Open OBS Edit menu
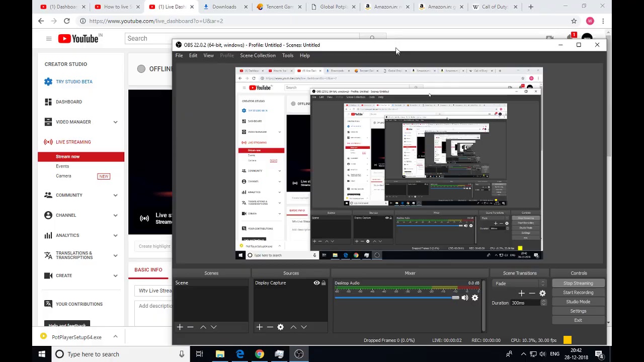The width and height of the screenshot is (644, 362). (x=193, y=55)
